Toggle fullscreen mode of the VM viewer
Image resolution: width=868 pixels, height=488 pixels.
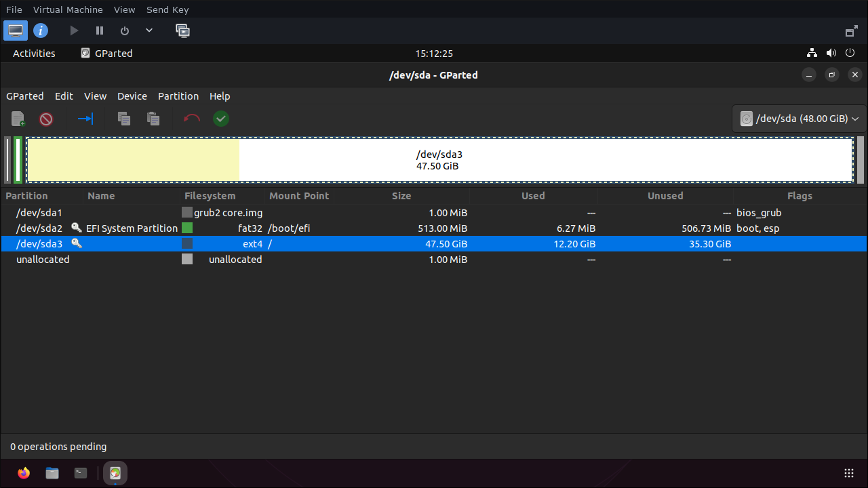click(852, 31)
